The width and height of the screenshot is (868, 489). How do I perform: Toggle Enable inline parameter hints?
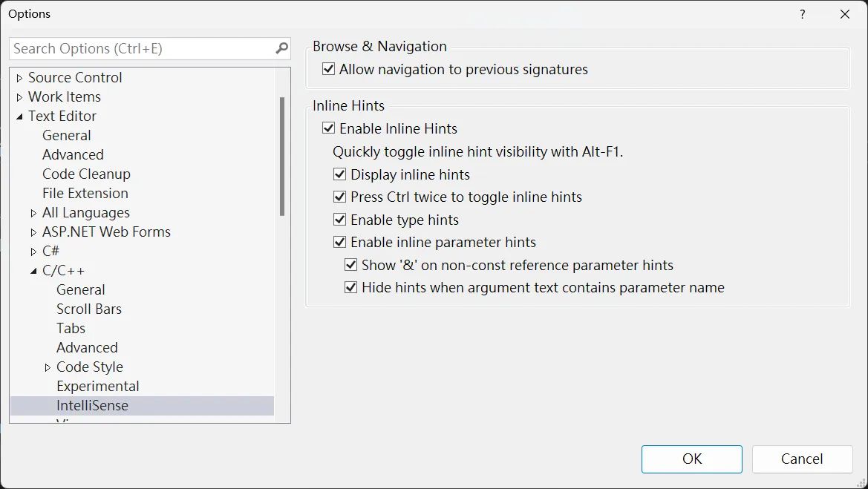click(340, 243)
